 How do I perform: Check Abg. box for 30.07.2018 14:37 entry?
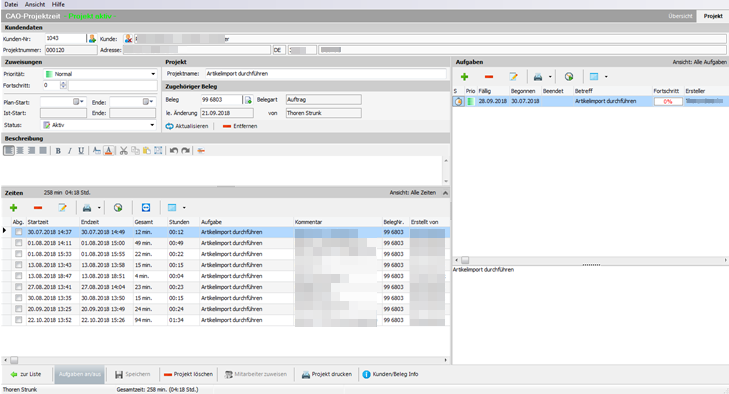click(18, 232)
